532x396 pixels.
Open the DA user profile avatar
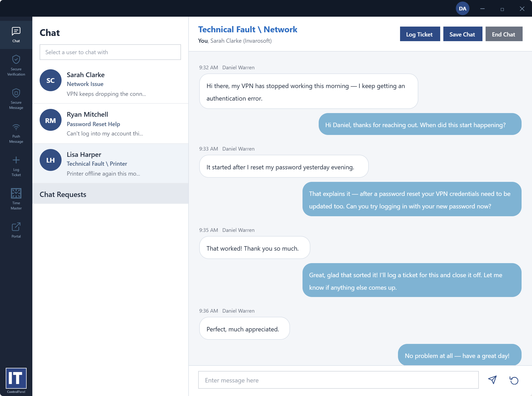click(463, 9)
